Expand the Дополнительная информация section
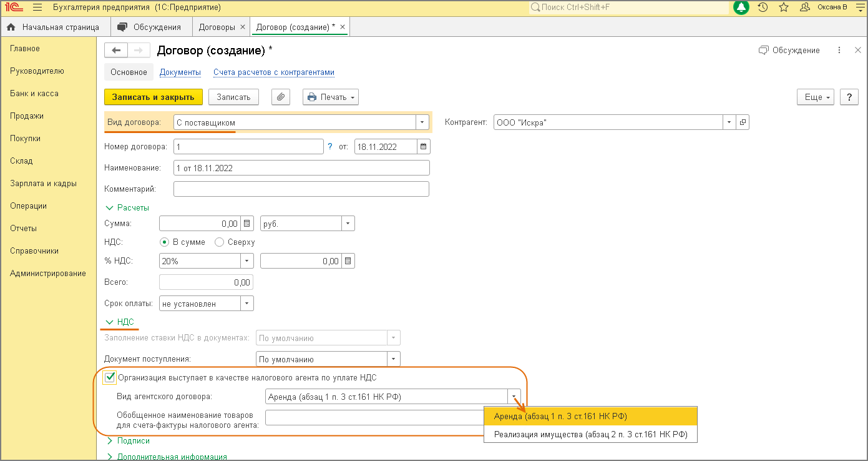 click(166, 457)
